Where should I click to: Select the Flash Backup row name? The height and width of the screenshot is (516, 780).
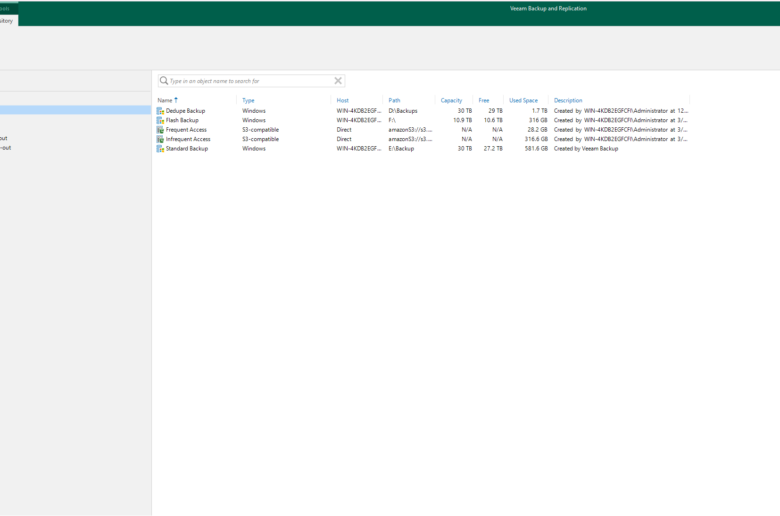coord(182,120)
